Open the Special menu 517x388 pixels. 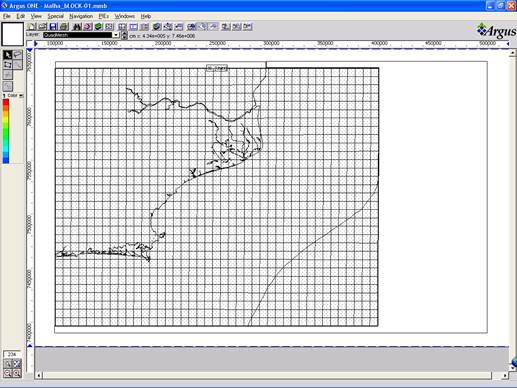click(x=55, y=16)
